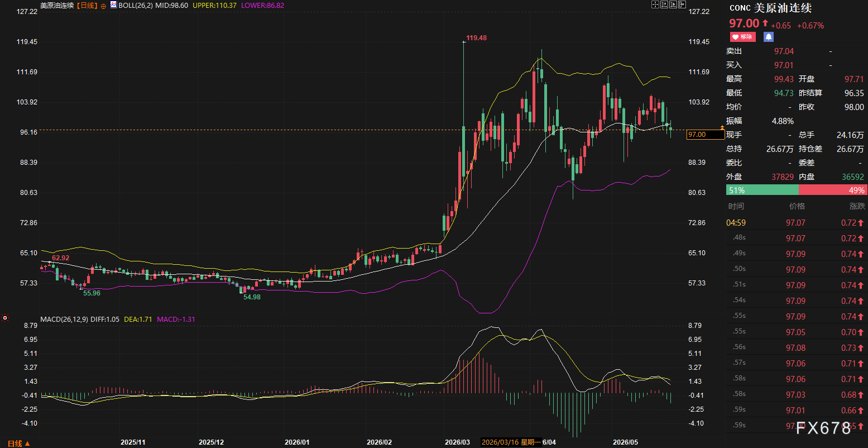The image size is (868, 448).
Task: Click the orange circled-plus icon beside 日线
Action: point(103,5)
